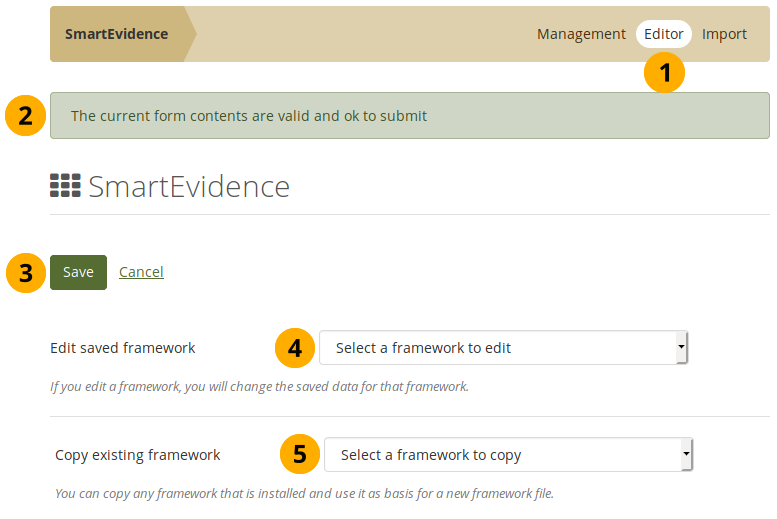Open the 'Select a framework to edit' dropdown
The width and height of the screenshot is (777, 519).
click(x=503, y=348)
